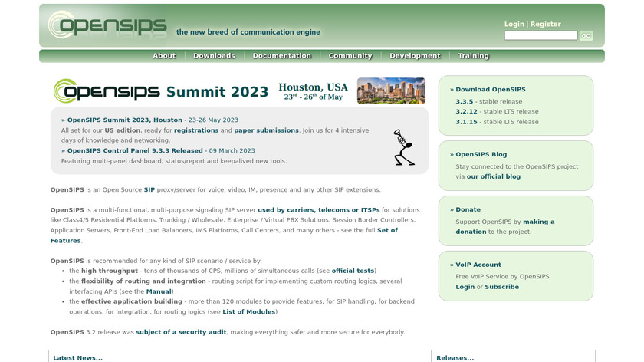644x362 pixels.
Task: Click the 'high throughput' bullet text
Action: click(109, 271)
